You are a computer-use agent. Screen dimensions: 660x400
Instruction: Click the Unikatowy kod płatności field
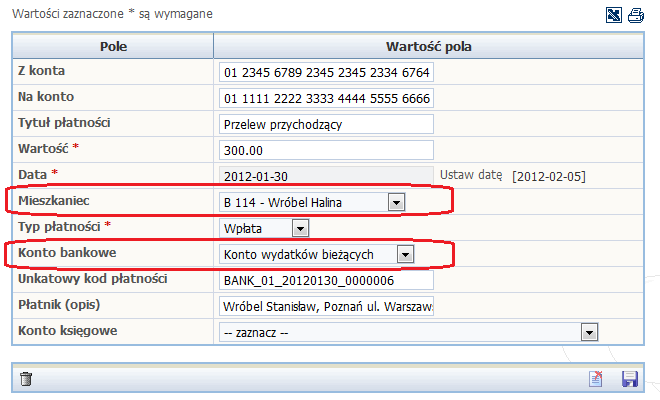(x=325, y=281)
